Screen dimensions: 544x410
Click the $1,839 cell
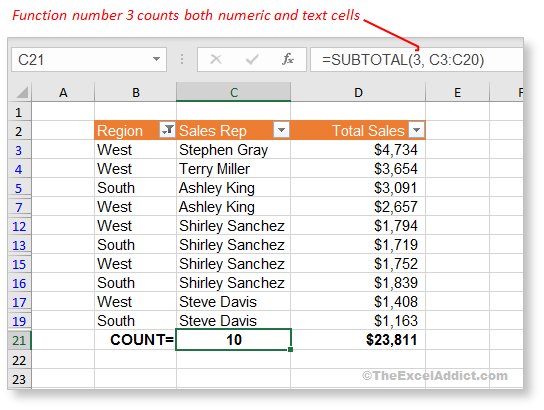click(358, 282)
